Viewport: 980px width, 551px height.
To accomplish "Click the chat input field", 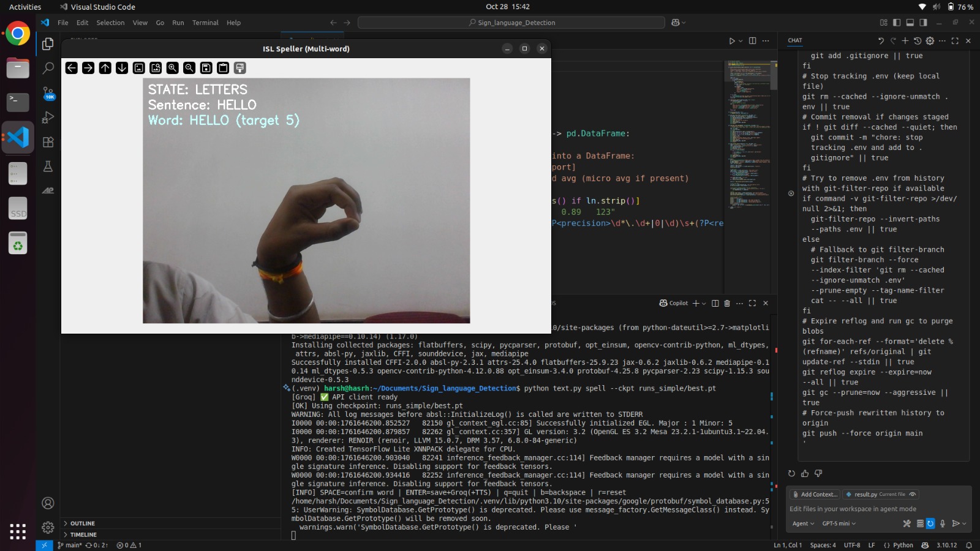I will 879,509.
